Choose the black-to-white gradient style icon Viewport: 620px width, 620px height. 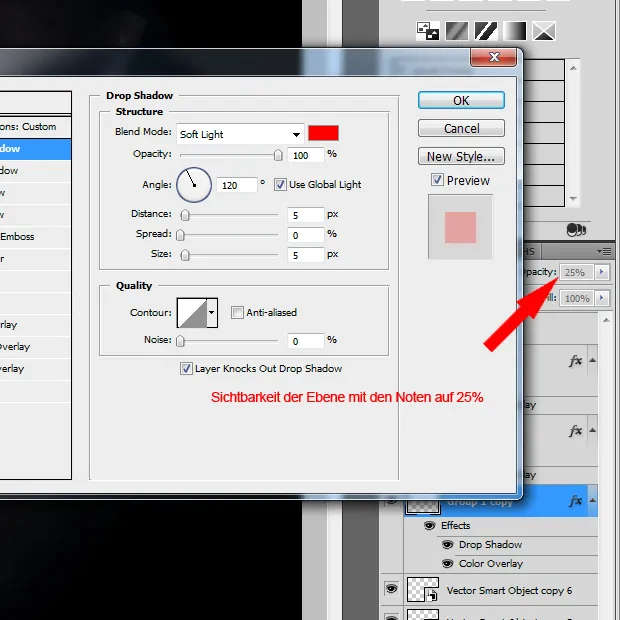[514, 31]
